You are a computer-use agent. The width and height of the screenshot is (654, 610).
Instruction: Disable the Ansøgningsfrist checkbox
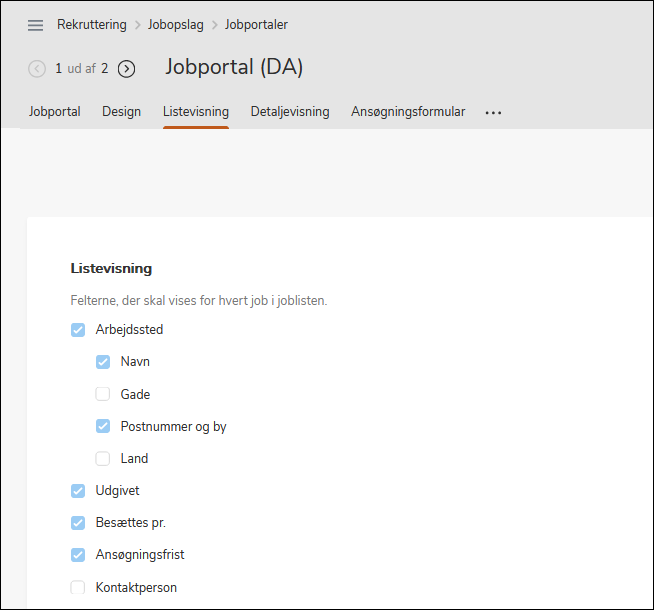pos(78,555)
